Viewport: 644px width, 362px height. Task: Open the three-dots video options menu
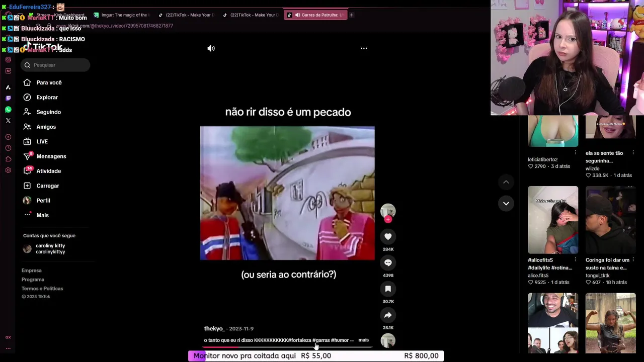coord(364,48)
